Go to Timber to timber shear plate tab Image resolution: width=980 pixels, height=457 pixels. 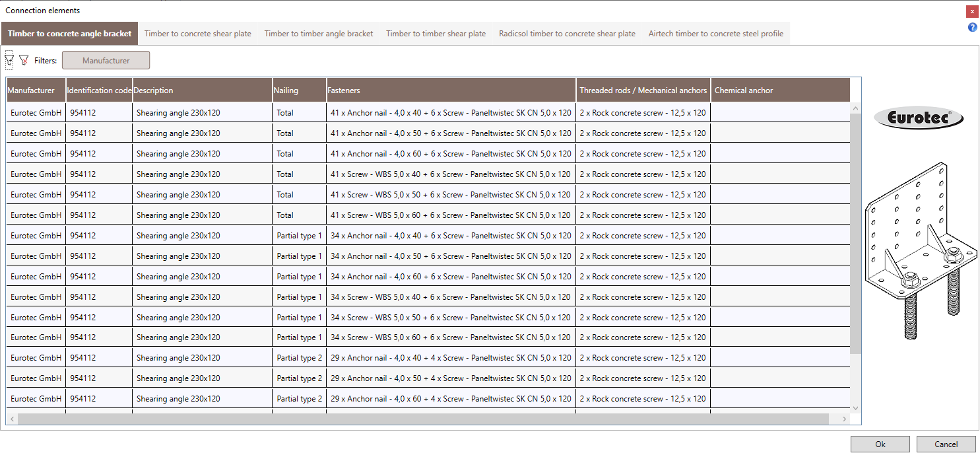(436, 34)
